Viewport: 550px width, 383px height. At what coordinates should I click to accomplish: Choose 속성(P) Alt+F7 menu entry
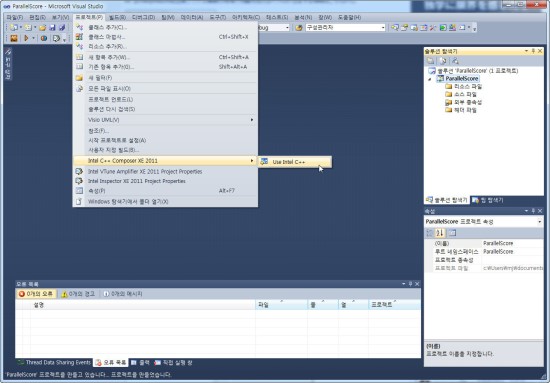(x=165, y=191)
